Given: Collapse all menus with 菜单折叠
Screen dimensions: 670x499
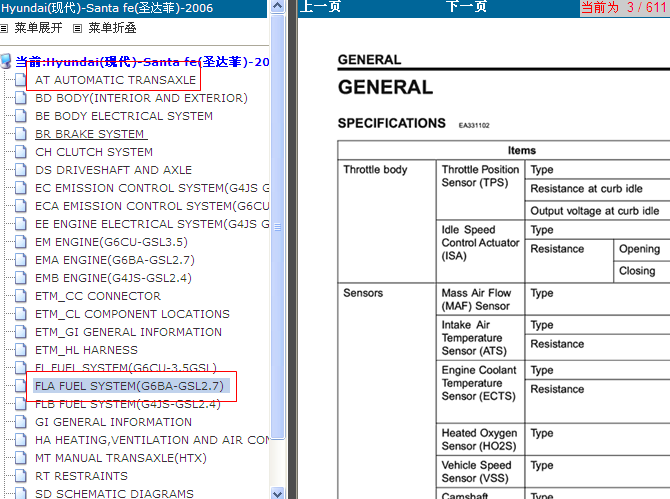Looking at the screenshot, I should coord(112,28).
